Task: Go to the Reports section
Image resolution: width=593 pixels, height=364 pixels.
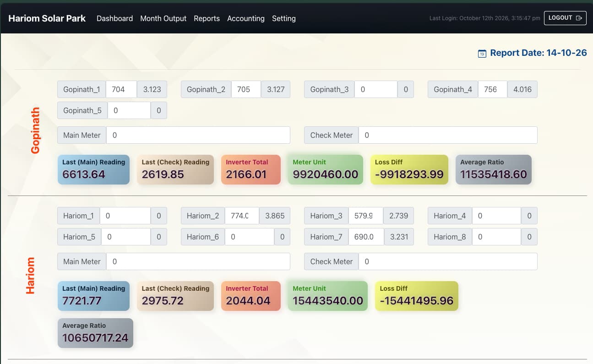Action: (207, 18)
